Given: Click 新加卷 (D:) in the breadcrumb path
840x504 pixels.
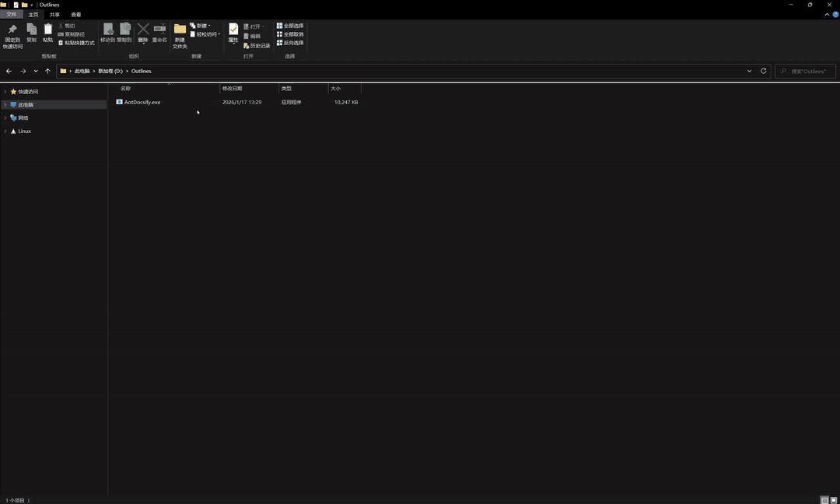Looking at the screenshot, I should 110,71.
